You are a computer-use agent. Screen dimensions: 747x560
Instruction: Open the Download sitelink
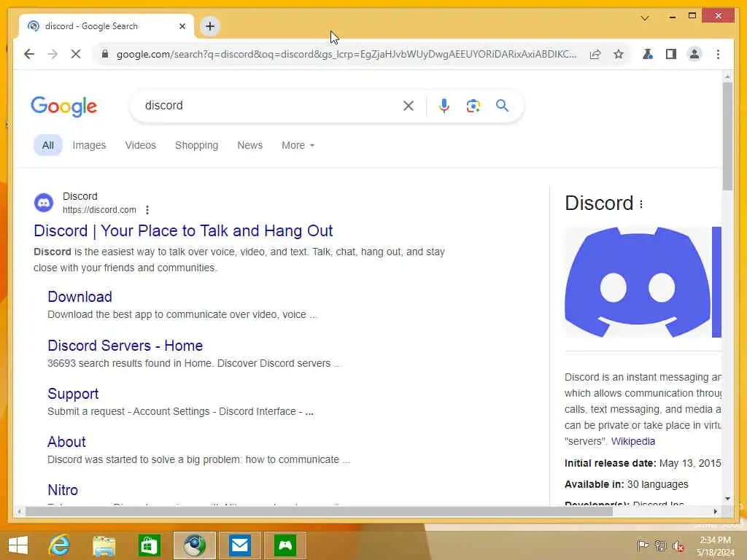pos(80,297)
